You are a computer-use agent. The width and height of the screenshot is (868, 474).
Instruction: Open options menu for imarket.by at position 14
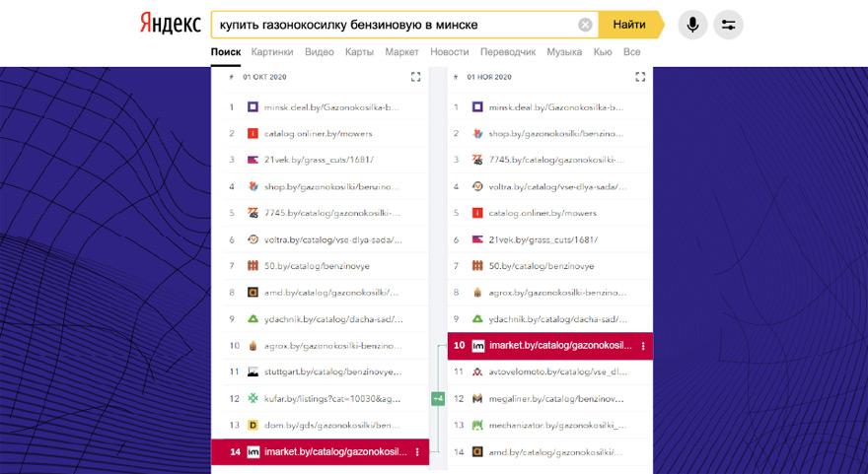point(417,452)
